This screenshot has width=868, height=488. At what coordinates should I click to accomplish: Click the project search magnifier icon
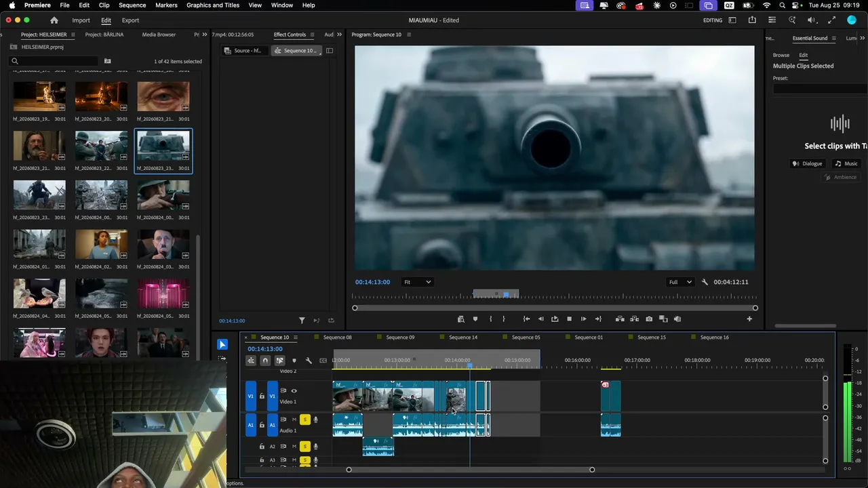click(x=14, y=61)
